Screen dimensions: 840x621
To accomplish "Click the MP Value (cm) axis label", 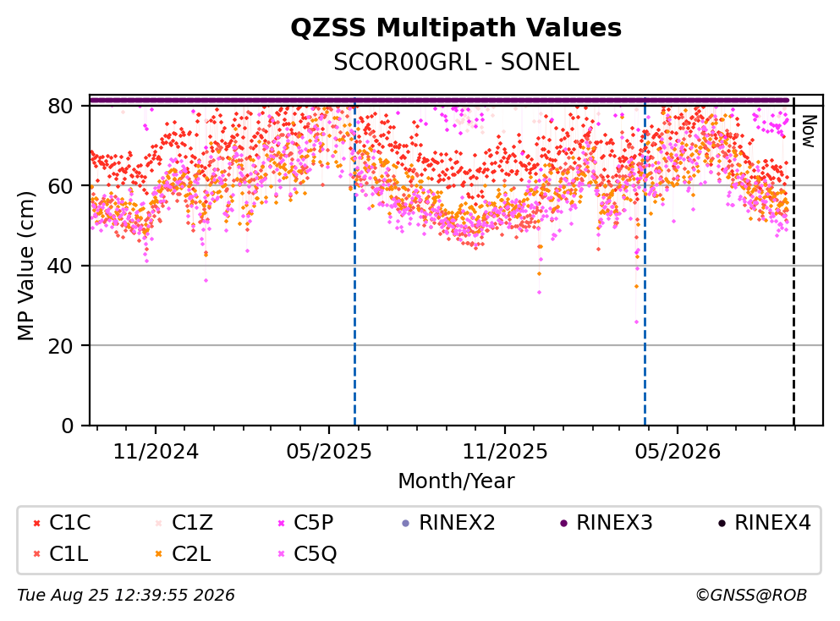I will click(25, 266).
